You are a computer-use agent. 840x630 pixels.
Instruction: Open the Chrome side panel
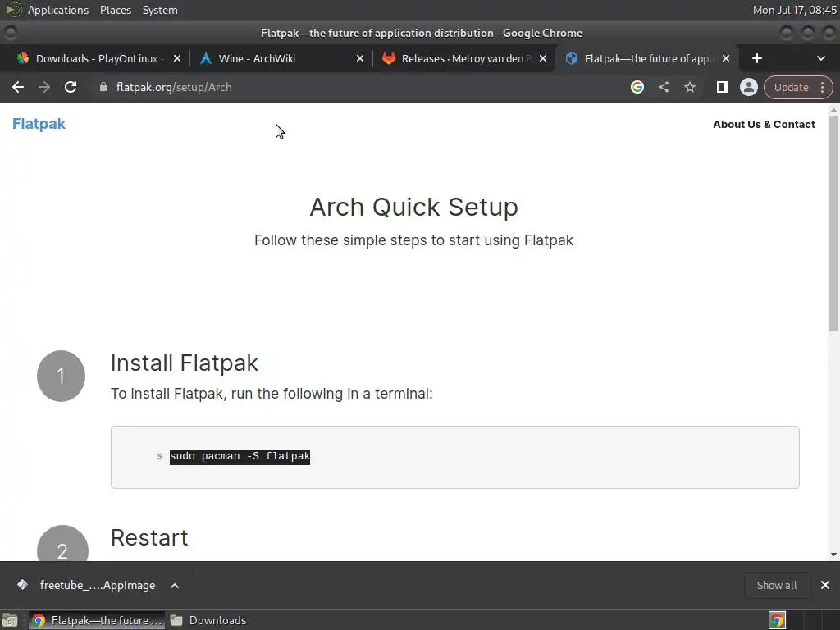[x=722, y=87]
